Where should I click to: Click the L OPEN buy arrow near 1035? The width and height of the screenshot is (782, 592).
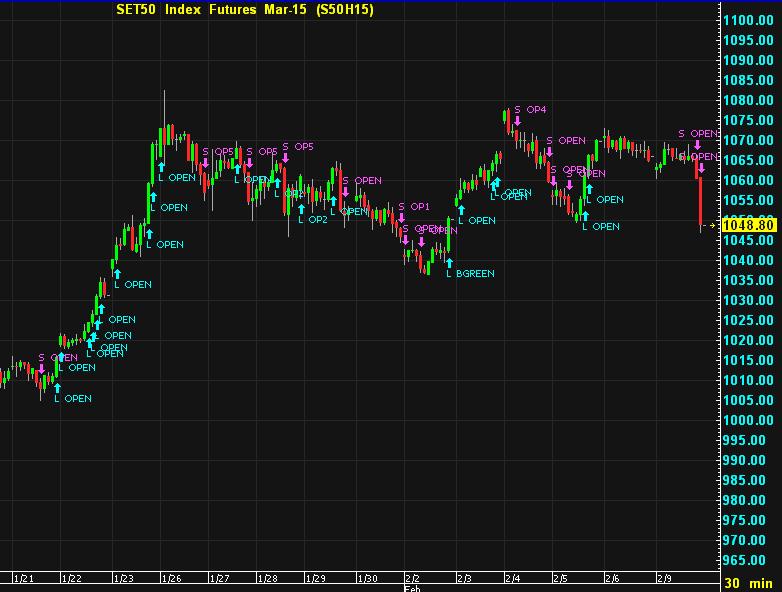click(117, 274)
